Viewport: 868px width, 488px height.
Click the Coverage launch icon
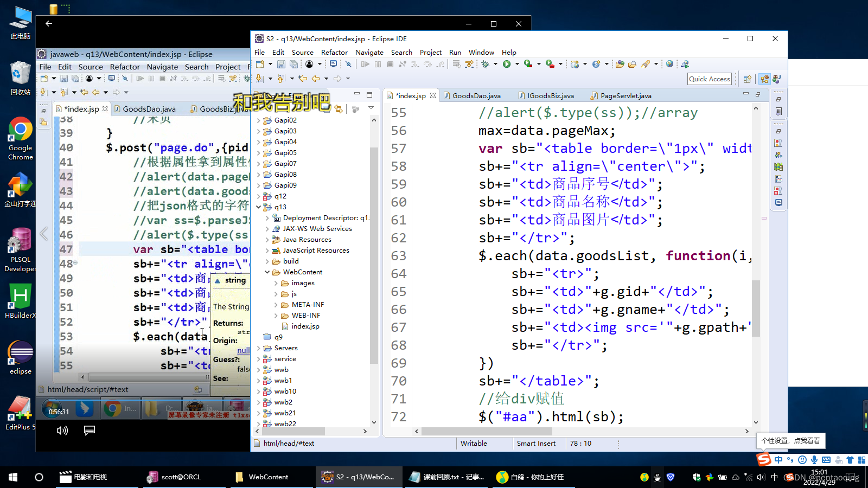coord(528,64)
